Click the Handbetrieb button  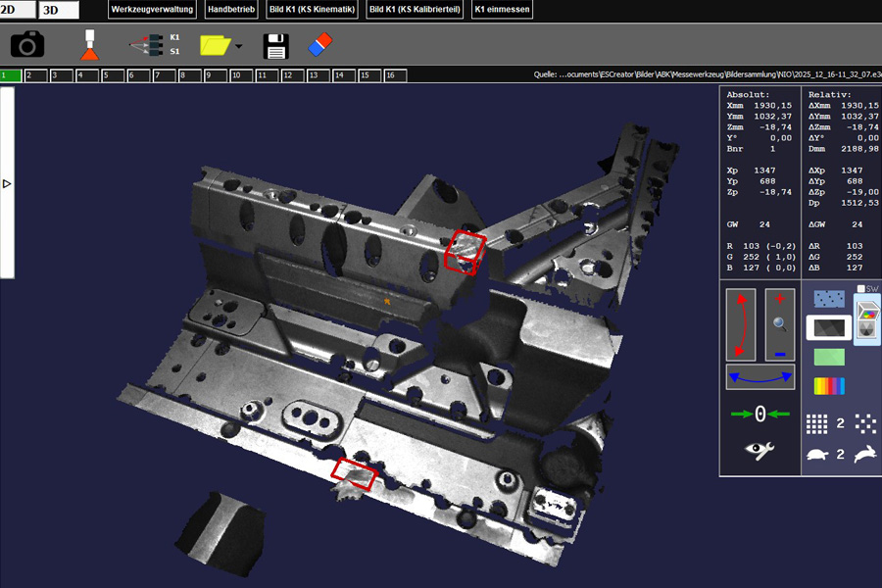coord(231,10)
